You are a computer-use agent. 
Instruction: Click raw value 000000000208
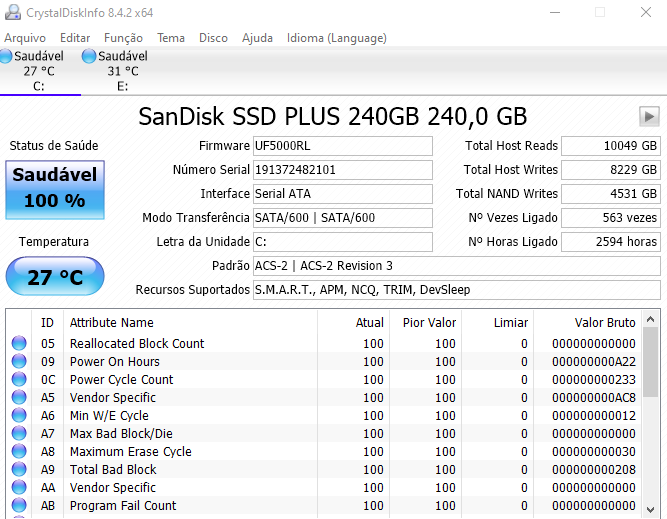pos(594,469)
